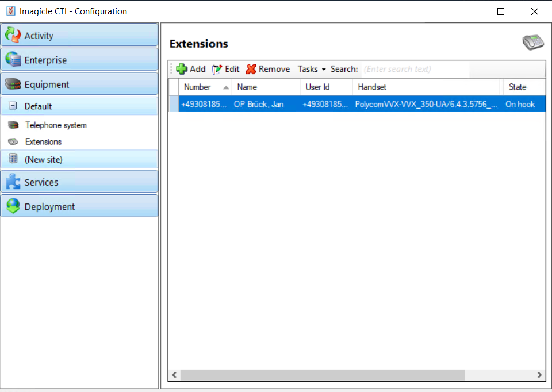This screenshot has width=552, height=392.
Task: Click the Edit pencil icon in toolbar
Action: pyautogui.click(x=217, y=69)
